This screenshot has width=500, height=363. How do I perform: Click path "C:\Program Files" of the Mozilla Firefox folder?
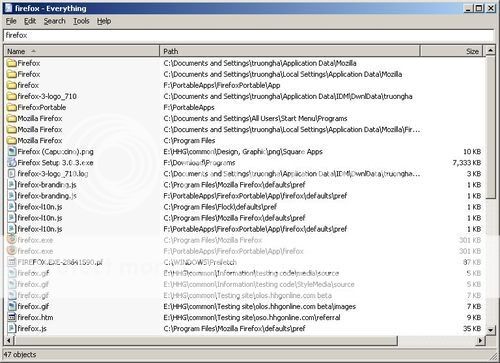(189, 140)
